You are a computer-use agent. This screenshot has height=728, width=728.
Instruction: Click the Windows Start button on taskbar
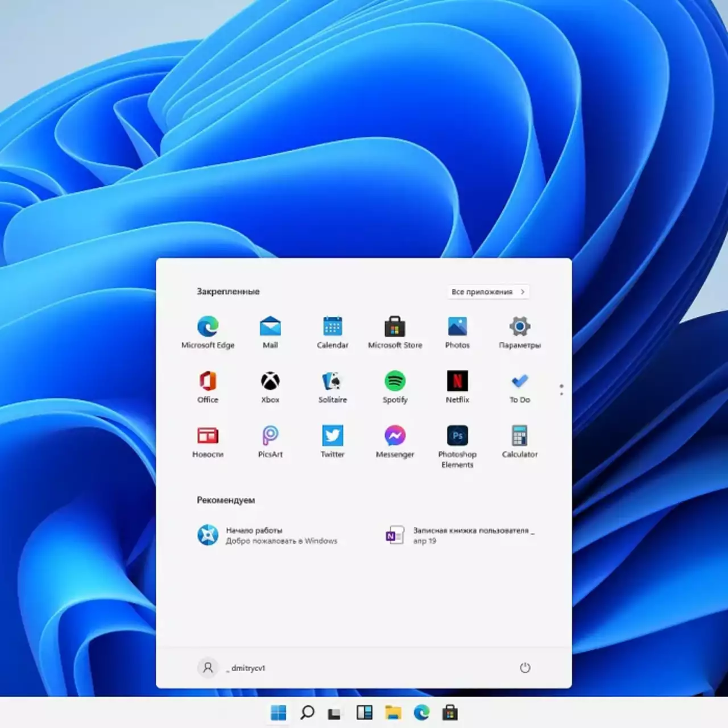pyautogui.click(x=279, y=712)
